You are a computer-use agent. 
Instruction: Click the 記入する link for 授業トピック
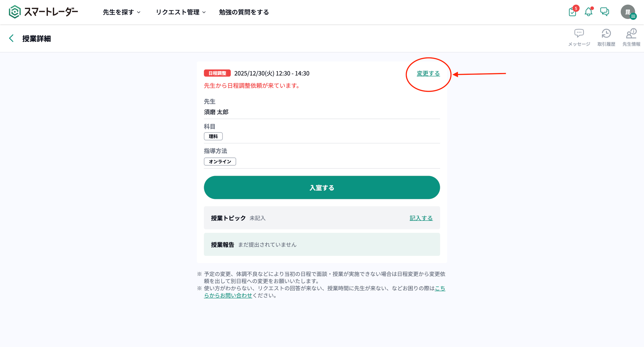coord(421,218)
